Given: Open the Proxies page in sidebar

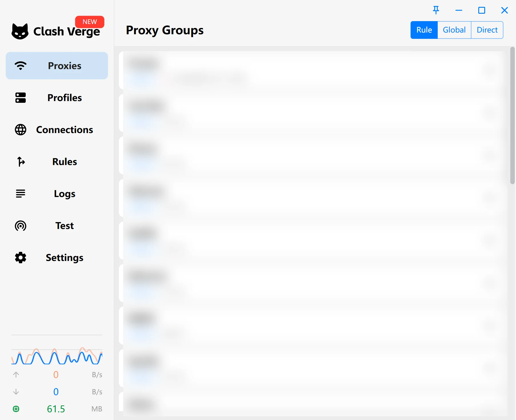Looking at the screenshot, I should (57, 66).
